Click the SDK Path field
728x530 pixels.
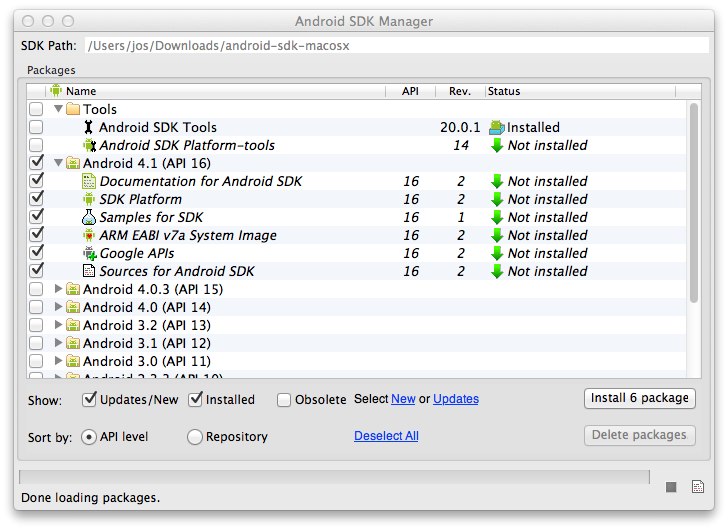point(397,45)
